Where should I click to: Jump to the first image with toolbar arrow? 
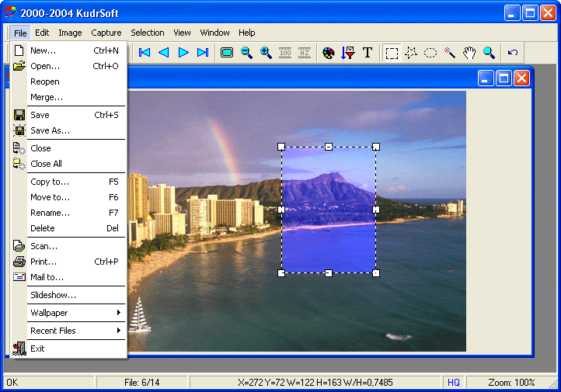(145, 53)
